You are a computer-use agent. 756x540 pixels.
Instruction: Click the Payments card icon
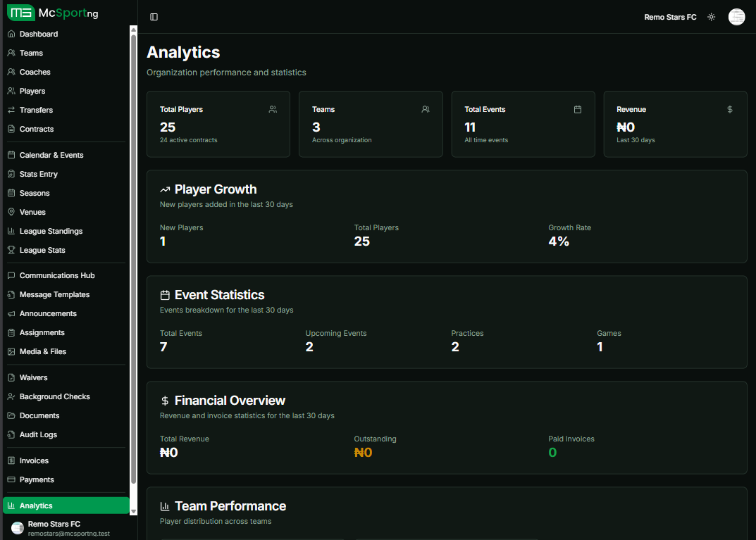11,479
